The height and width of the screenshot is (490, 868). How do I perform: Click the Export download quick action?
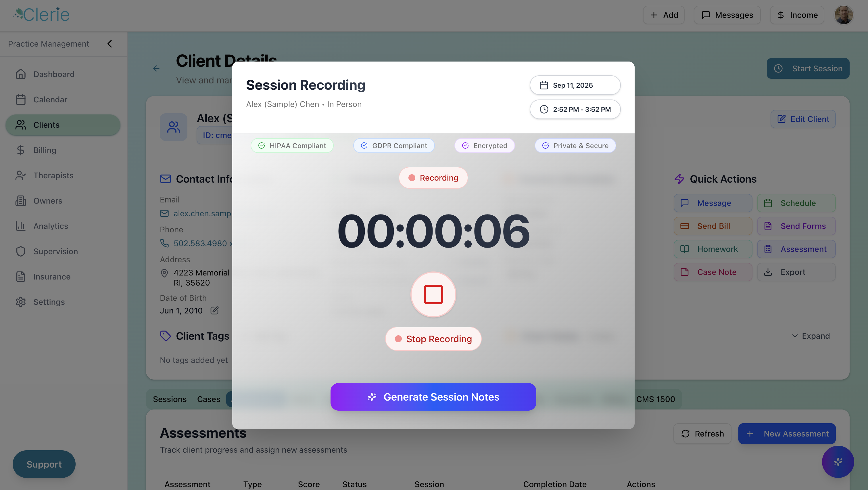[x=796, y=272]
